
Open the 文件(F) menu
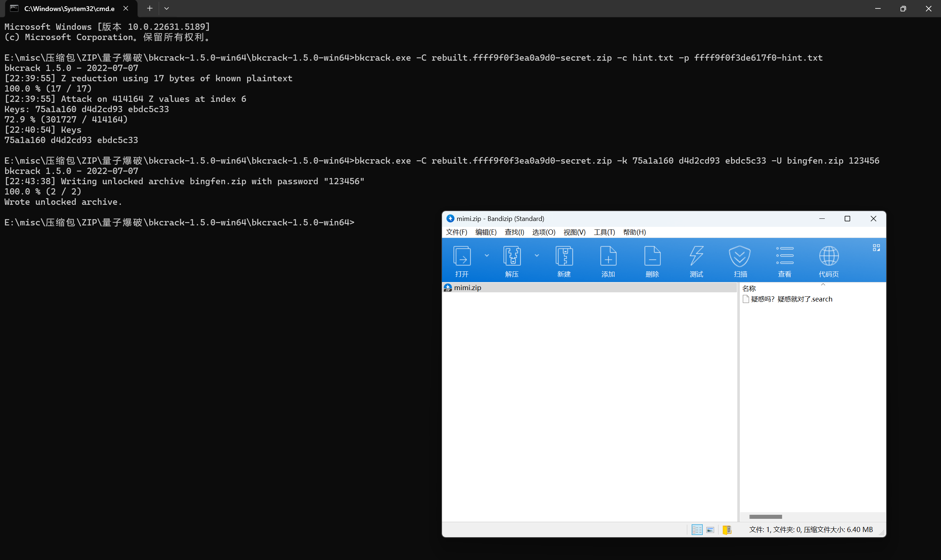tap(457, 232)
